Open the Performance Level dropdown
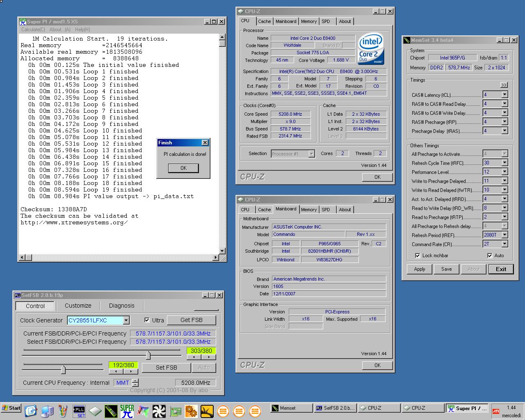 pyautogui.click(x=505, y=172)
